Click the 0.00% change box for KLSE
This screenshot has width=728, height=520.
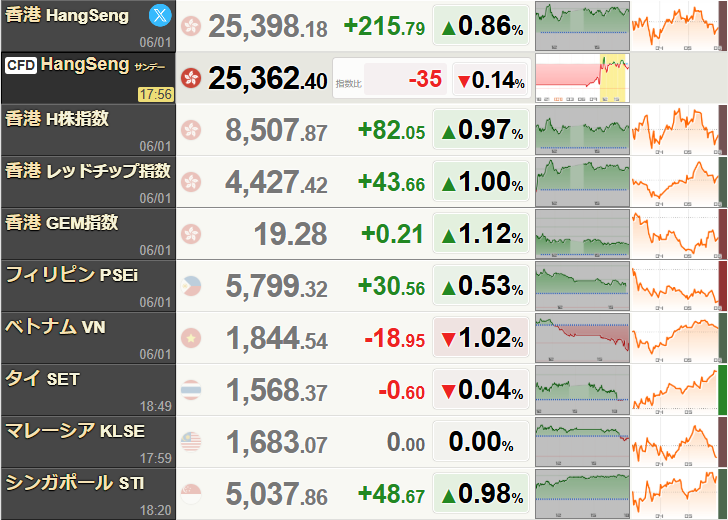coord(481,442)
